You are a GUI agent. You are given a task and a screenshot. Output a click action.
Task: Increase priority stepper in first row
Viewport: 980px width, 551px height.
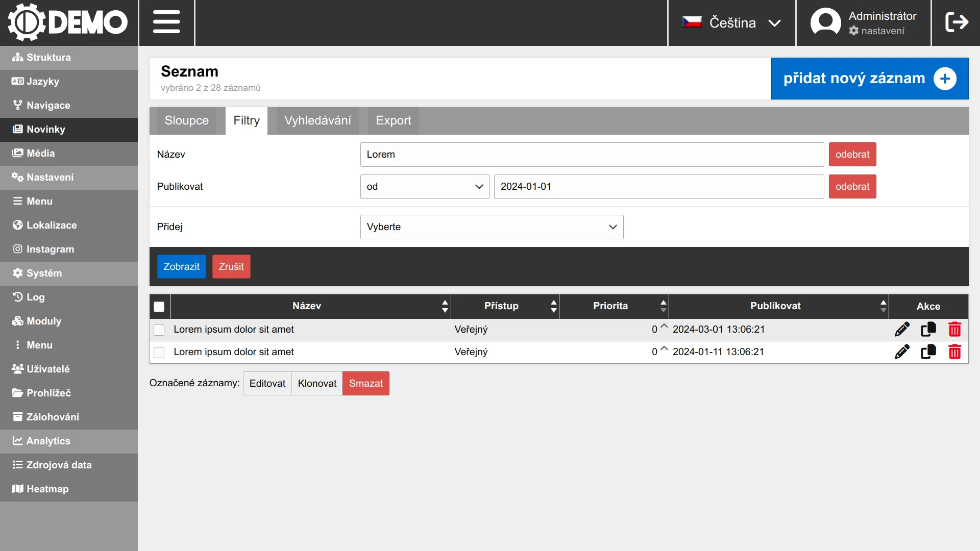point(664,325)
